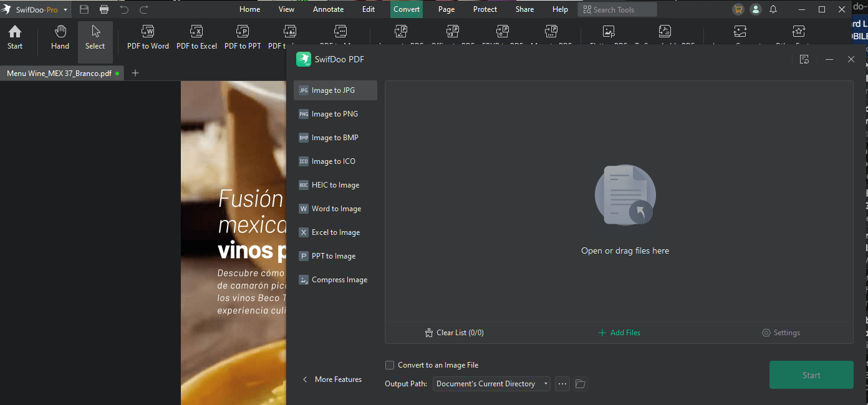Switch to the Convert tab

coord(407,9)
